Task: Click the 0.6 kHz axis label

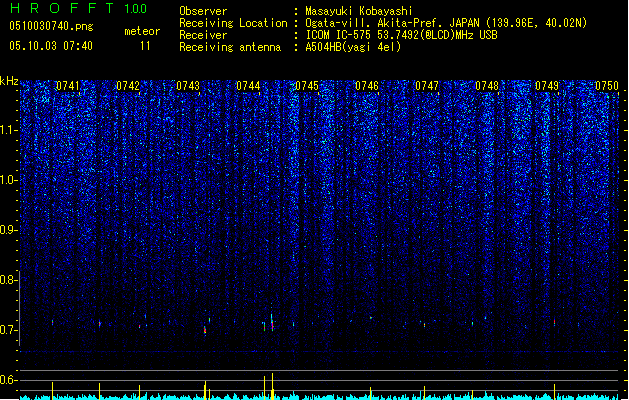Action: 8,380
